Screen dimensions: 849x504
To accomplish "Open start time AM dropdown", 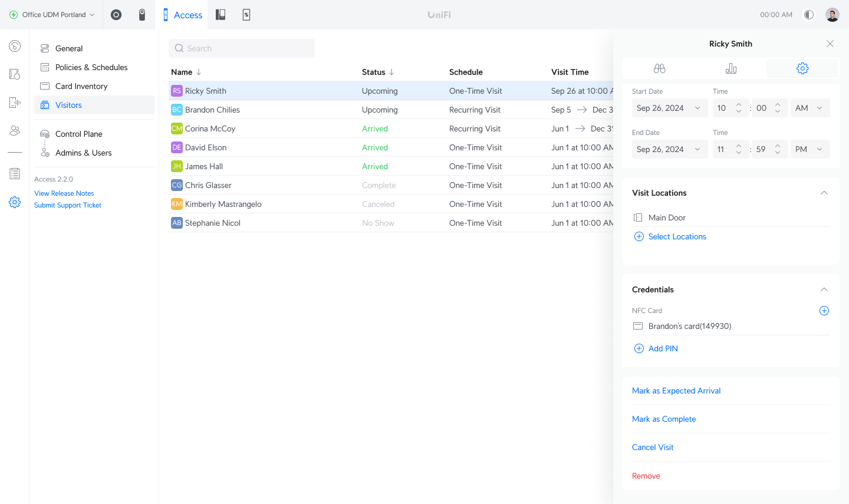I will [x=810, y=108].
